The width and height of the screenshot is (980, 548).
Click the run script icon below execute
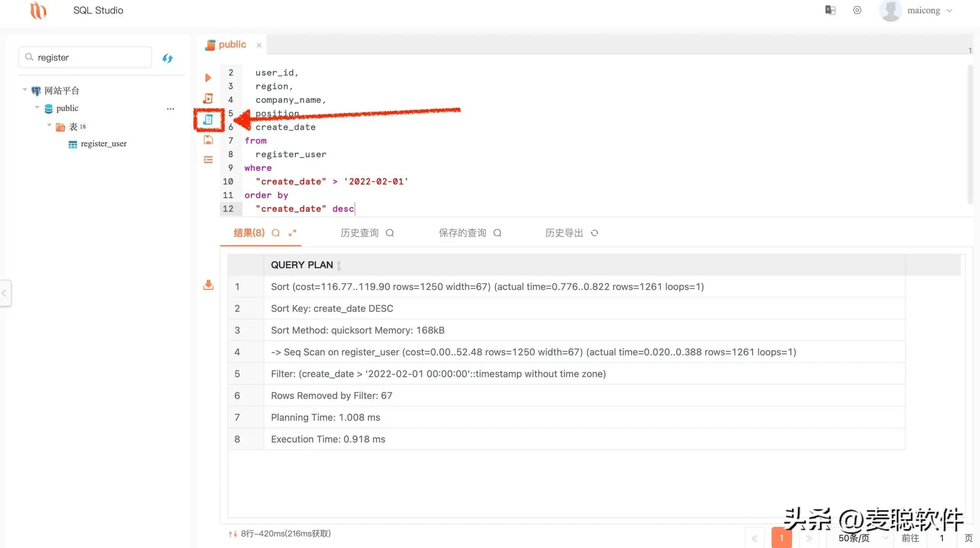point(208,98)
